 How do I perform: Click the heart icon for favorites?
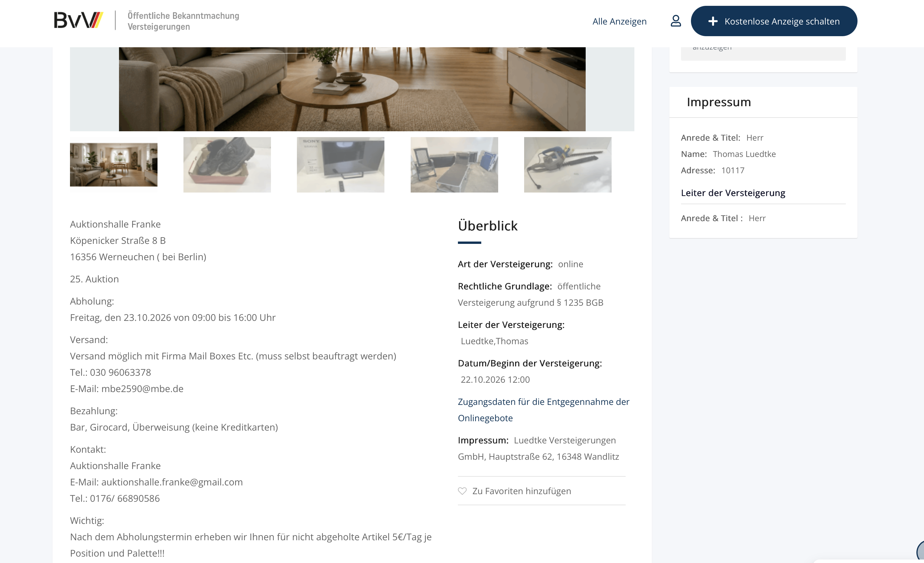[462, 491]
